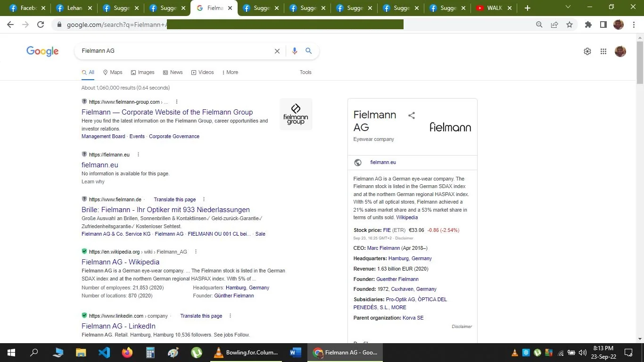Toggle the Chrome side panel
Screen dimensions: 644x362
[603, 25]
